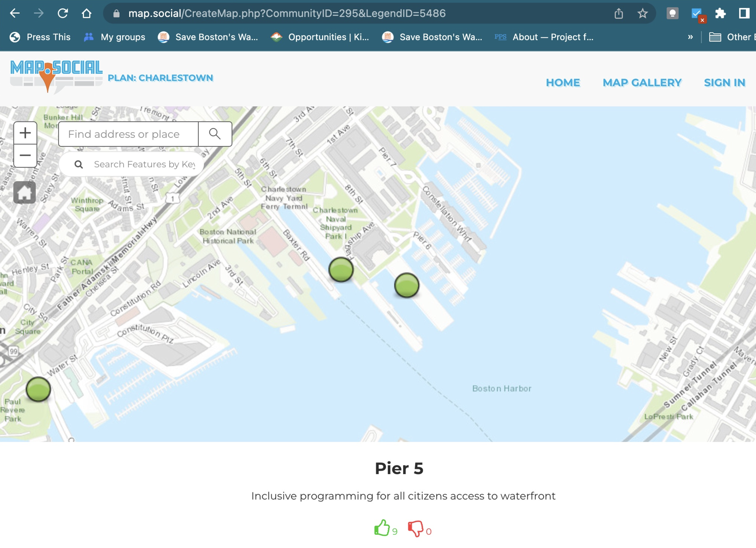Viewport: 756px width, 548px height.
Task: Open the MAP GALLERY navigation item
Action: tap(641, 83)
